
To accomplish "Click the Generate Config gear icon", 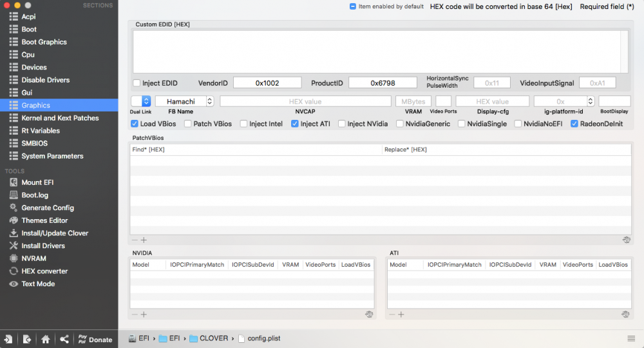I will coord(14,208).
